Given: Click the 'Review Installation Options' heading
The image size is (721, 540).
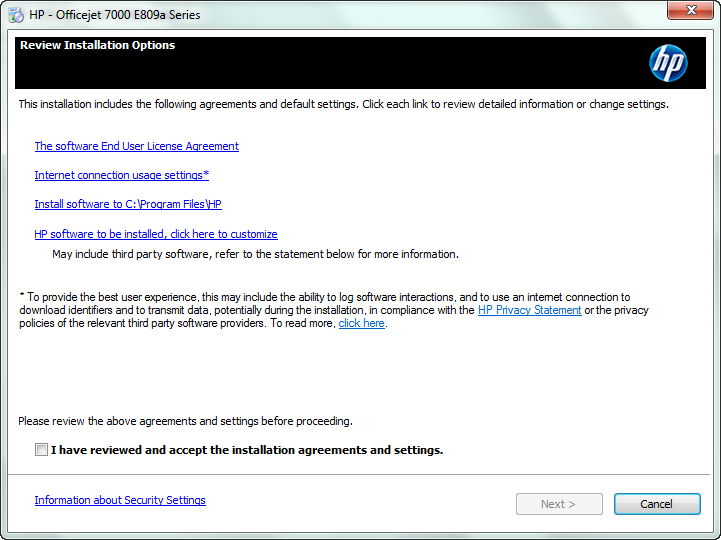Looking at the screenshot, I should coord(97,45).
